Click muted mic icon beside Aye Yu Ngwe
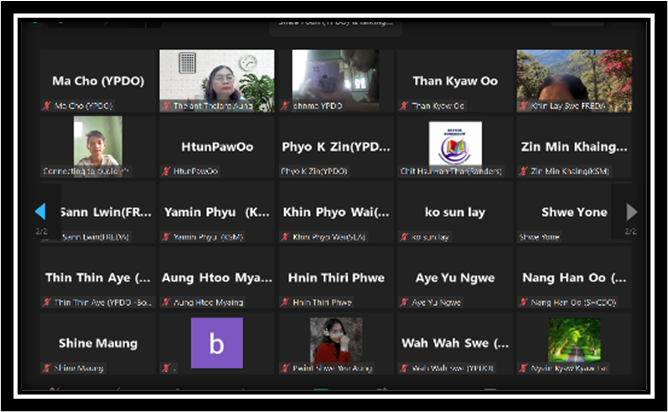This screenshot has width=668, height=412. coord(404,303)
